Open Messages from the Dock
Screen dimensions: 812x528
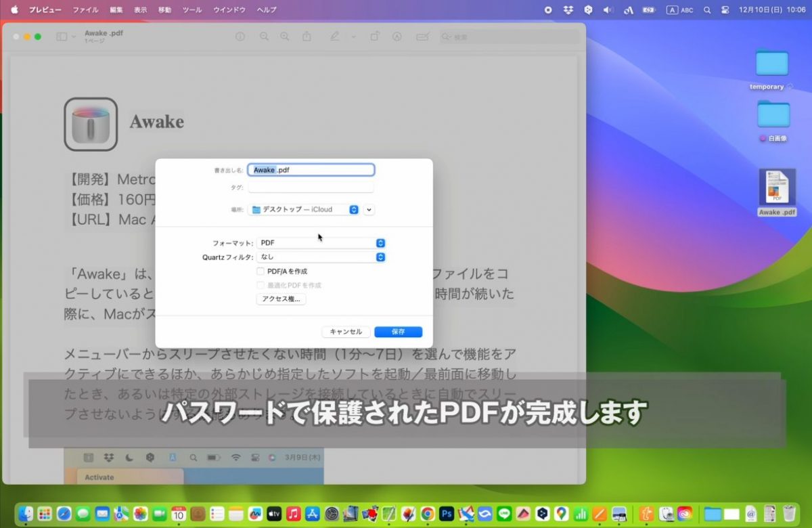(83, 513)
